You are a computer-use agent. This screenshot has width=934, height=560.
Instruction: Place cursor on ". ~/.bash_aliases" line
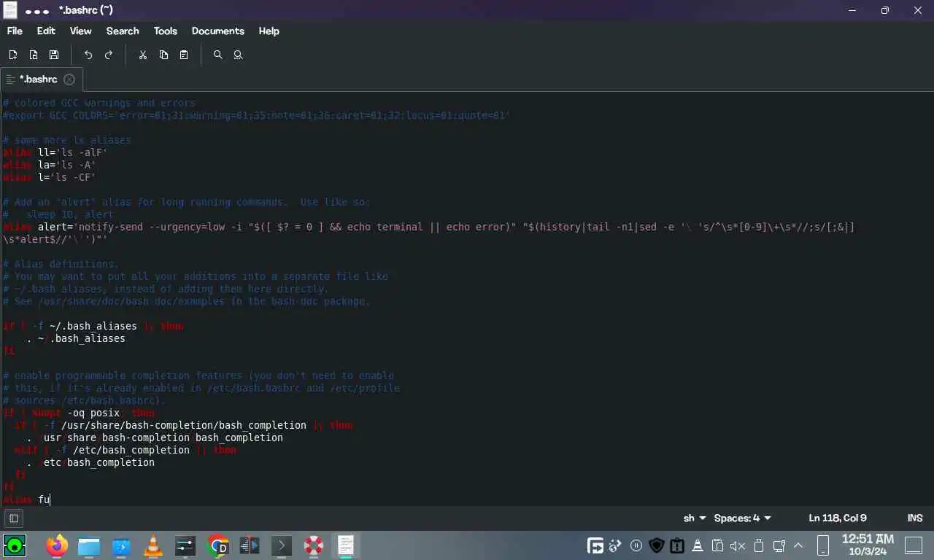pyautogui.click(x=76, y=338)
